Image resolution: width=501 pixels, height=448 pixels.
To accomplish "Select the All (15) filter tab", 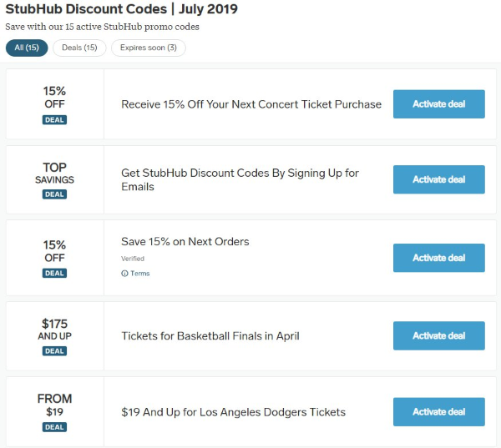I will [x=27, y=48].
